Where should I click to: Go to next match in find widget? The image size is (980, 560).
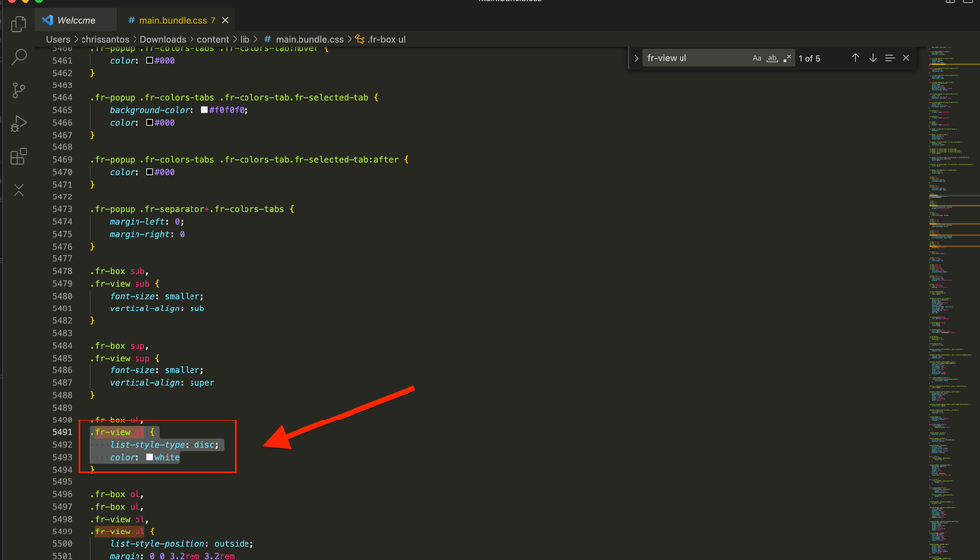(x=873, y=58)
